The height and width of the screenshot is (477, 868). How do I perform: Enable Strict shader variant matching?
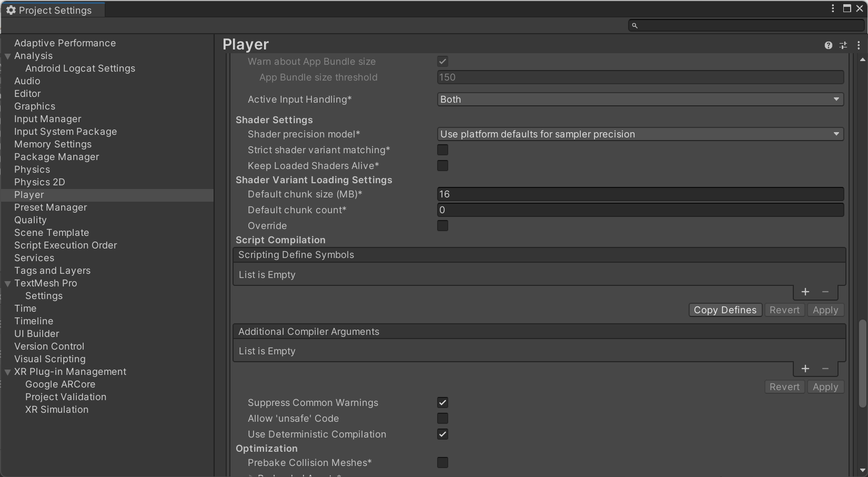tap(442, 150)
